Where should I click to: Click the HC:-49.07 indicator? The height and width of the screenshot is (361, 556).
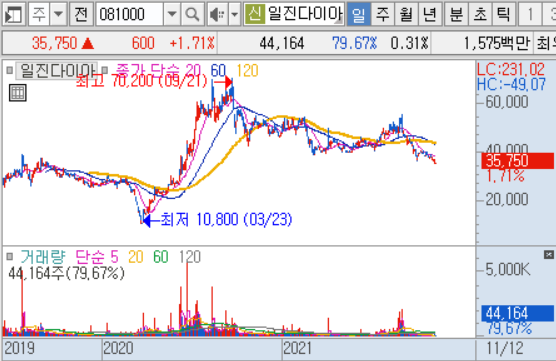511,84
